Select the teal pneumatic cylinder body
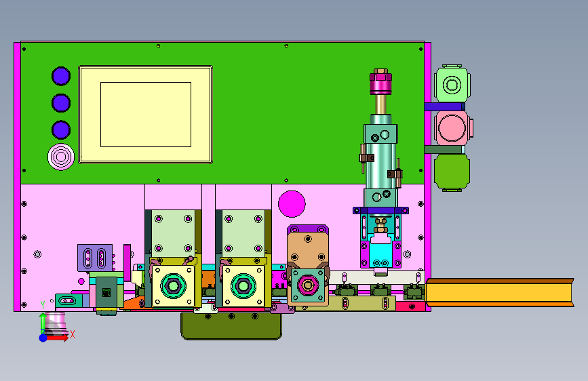 click(x=380, y=165)
